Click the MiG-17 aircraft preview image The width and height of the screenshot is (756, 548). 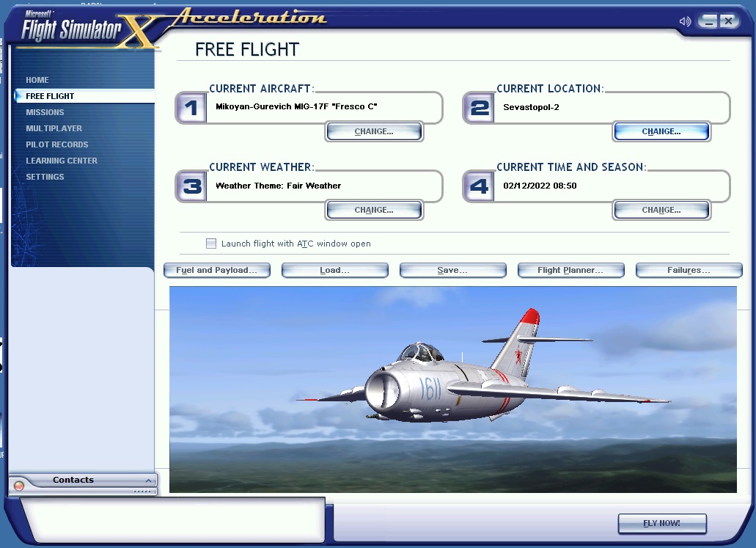(x=452, y=390)
